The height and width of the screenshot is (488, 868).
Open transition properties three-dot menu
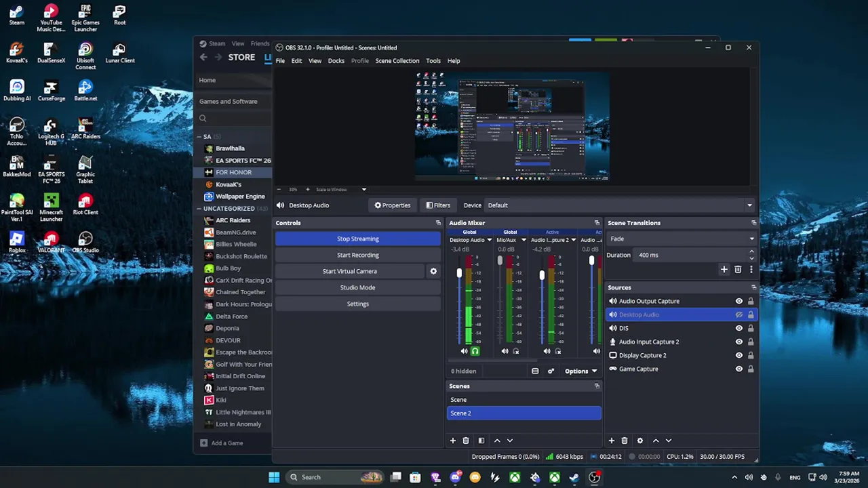[x=751, y=270]
